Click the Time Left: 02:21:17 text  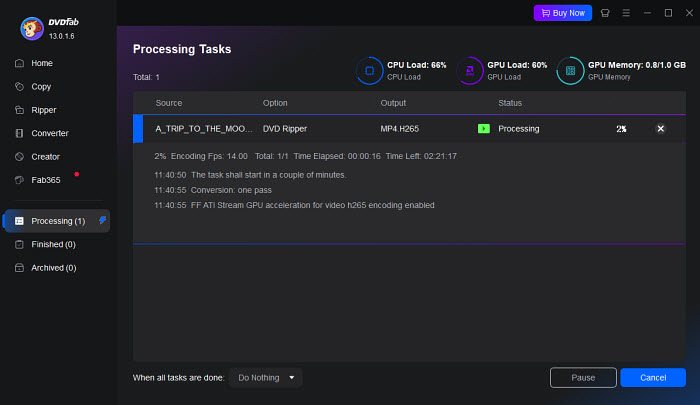421,156
